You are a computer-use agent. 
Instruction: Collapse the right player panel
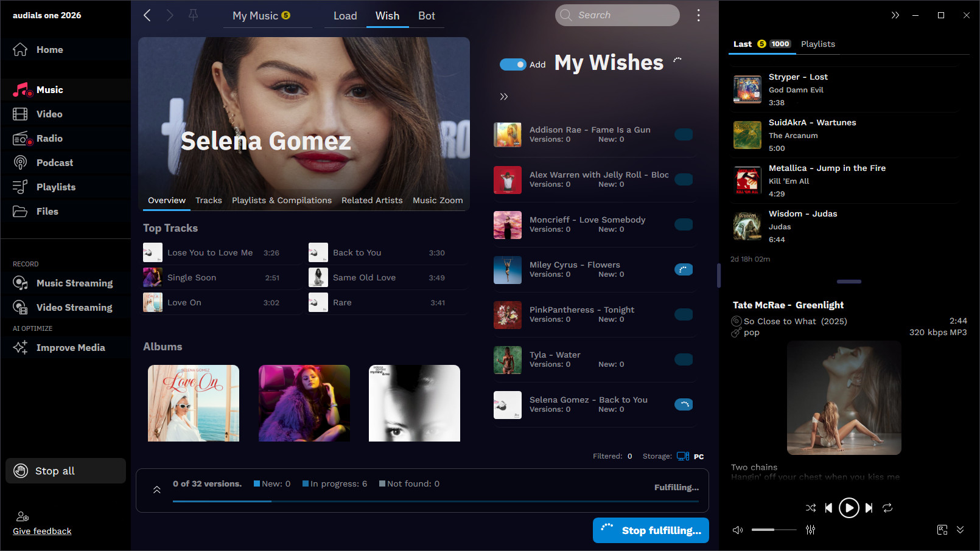pyautogui.click(x=895, y=15)
